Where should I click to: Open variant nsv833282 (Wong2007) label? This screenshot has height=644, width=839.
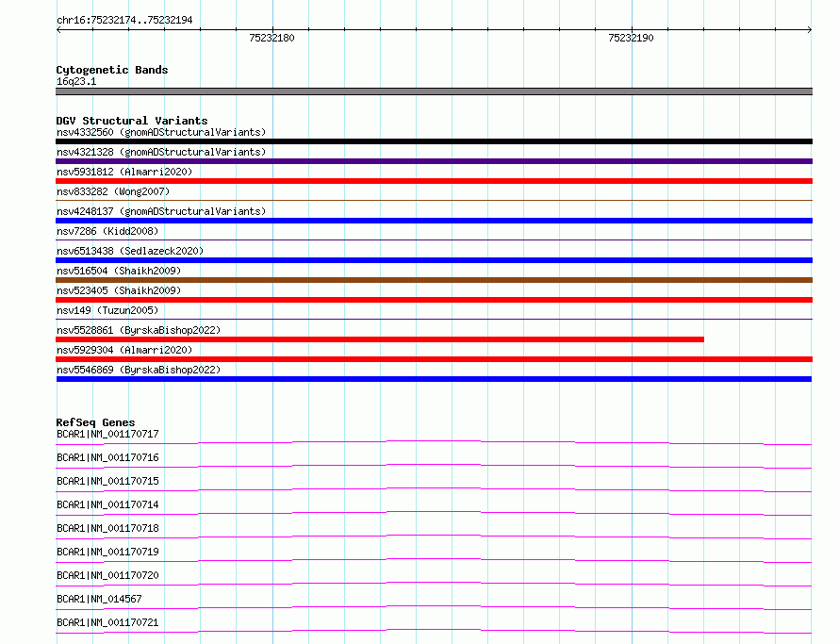tap(113, 191)
